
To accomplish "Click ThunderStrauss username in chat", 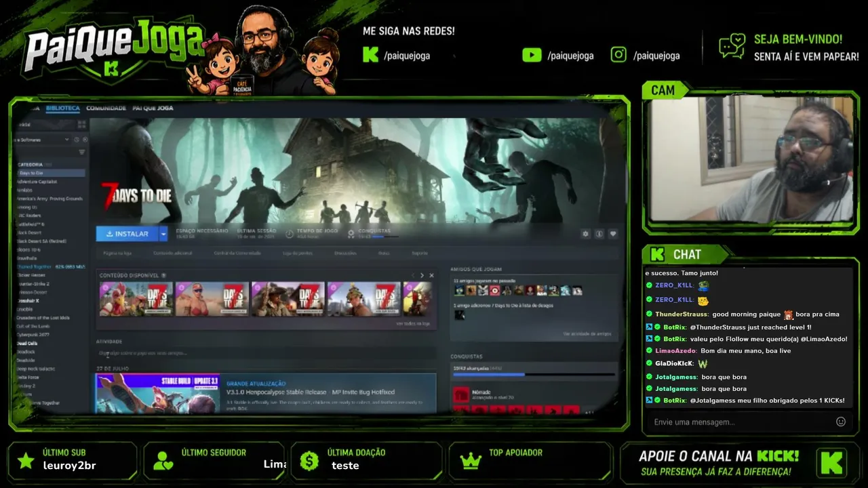I will [682, 314].
